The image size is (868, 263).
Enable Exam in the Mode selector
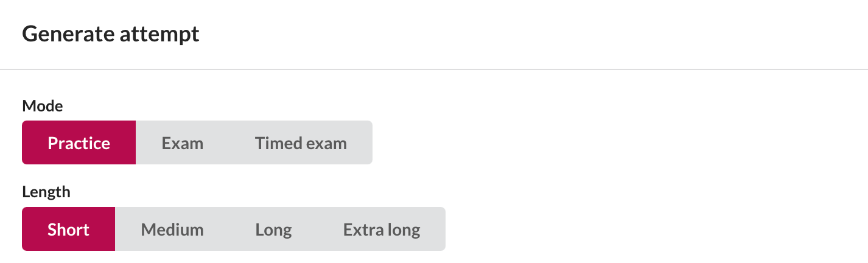[183, 143]
